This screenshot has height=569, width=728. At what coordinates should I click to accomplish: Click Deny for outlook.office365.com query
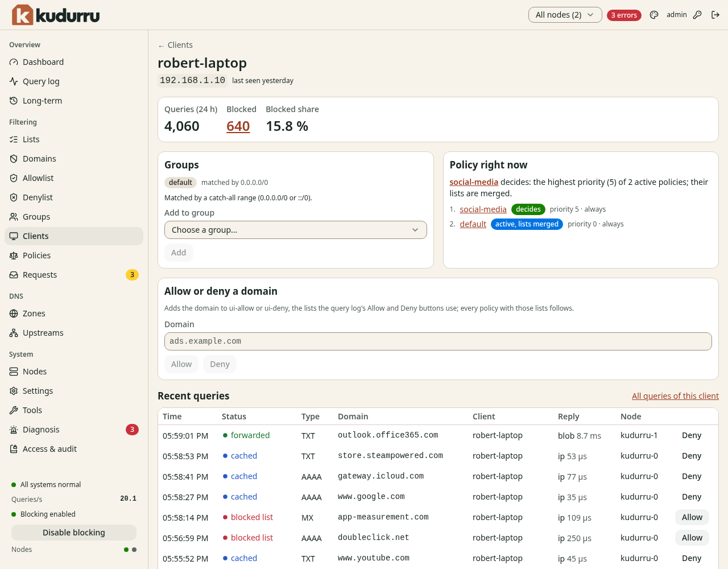692,435
